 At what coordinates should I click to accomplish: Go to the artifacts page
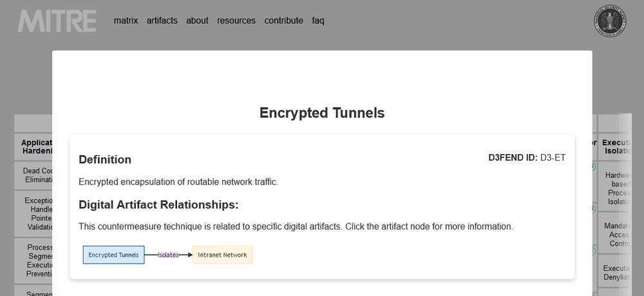pos(162,21)
